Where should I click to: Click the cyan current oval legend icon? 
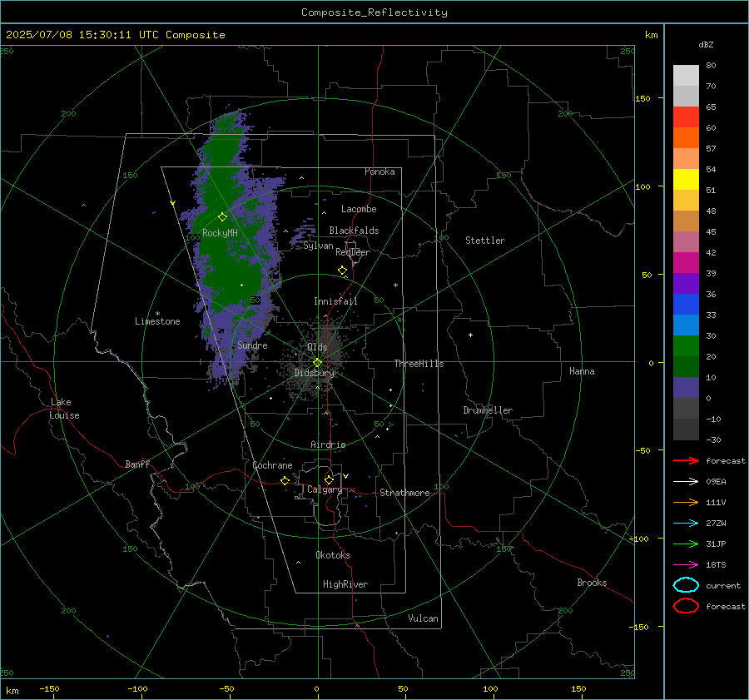click(x=686, y=585)
